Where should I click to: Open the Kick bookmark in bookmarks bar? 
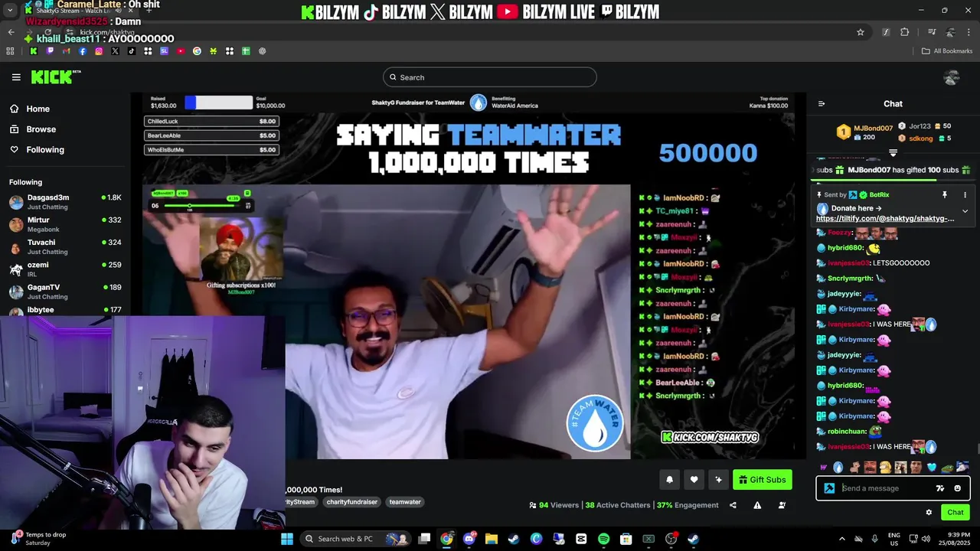pos(33,51)
